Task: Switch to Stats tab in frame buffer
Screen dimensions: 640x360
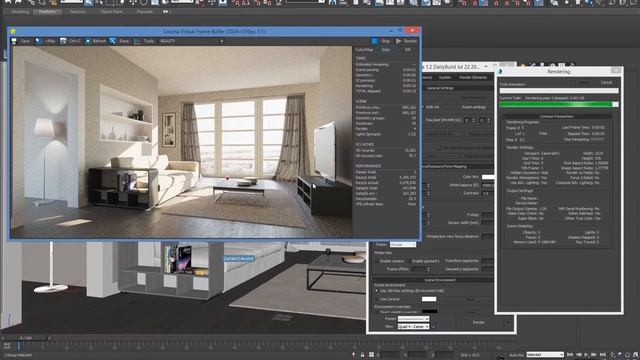Action: point(386,50)
